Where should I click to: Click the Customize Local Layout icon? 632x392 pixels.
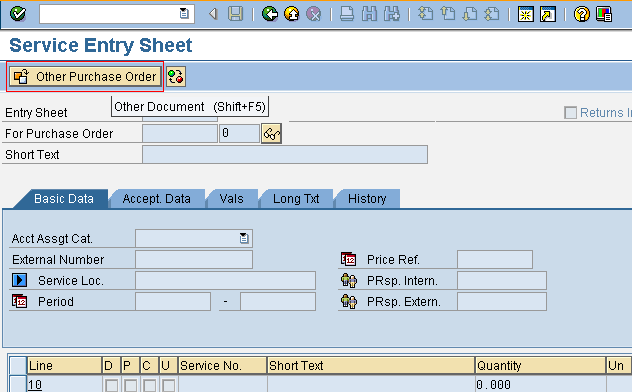point(604,14)
